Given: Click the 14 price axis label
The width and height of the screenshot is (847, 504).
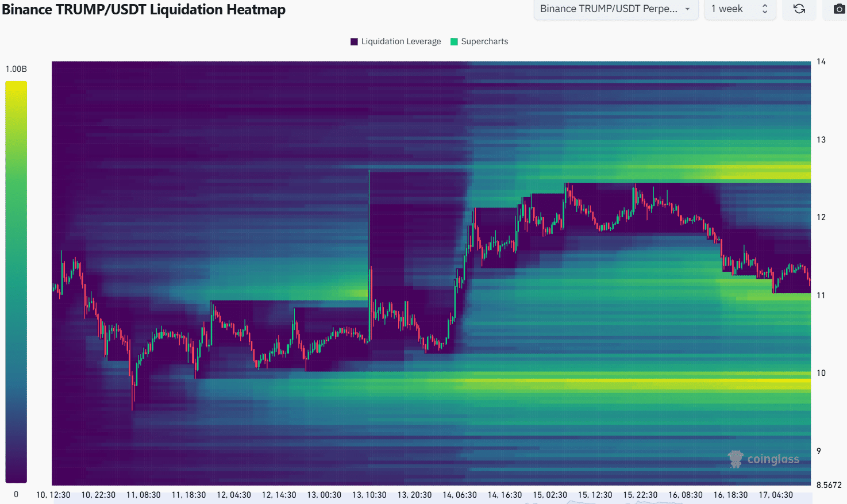Looking at the screenshot, I should pos(821,61).
